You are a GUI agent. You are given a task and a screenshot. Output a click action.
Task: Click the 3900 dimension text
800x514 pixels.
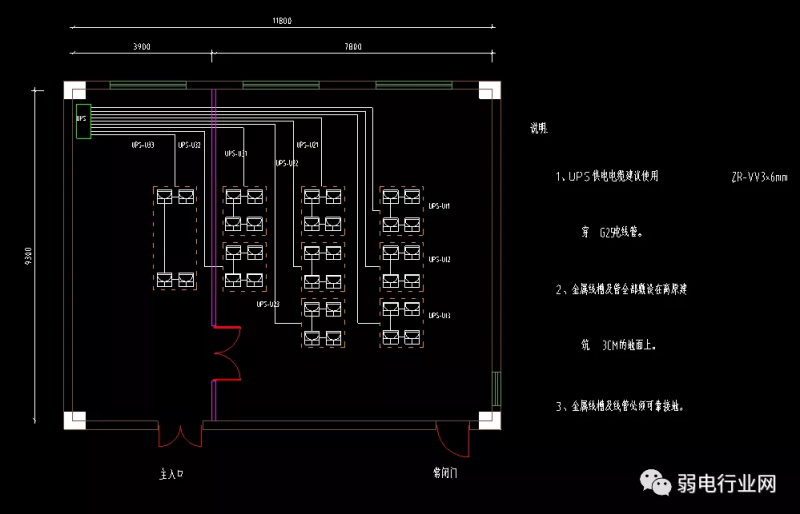coord(142,47)
